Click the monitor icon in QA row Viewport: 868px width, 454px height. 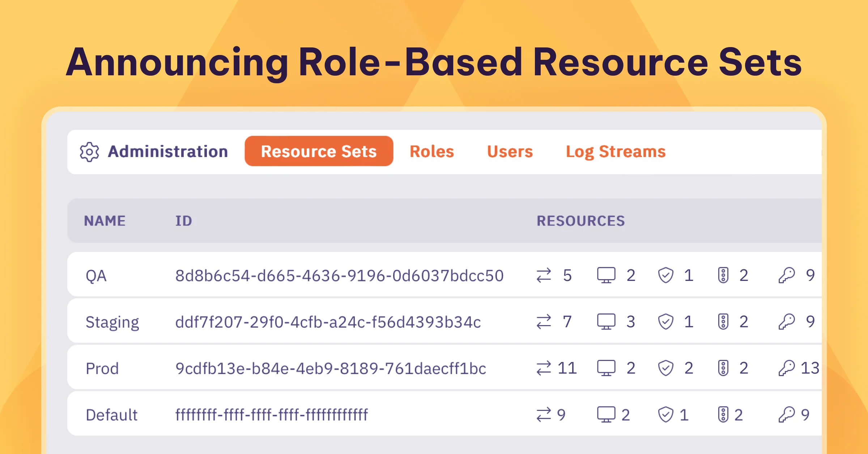coord(606,275)
